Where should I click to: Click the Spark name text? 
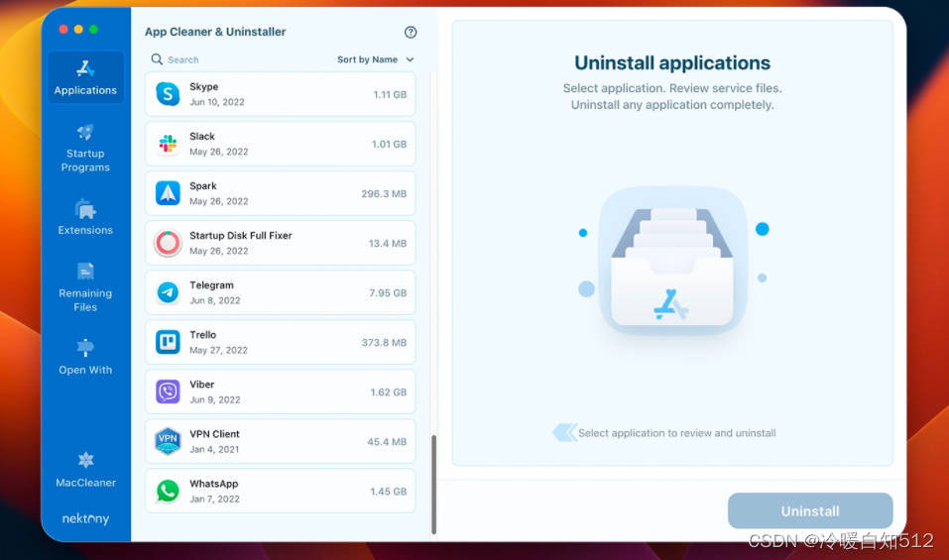pyautogui.click(x=202, y=185)
